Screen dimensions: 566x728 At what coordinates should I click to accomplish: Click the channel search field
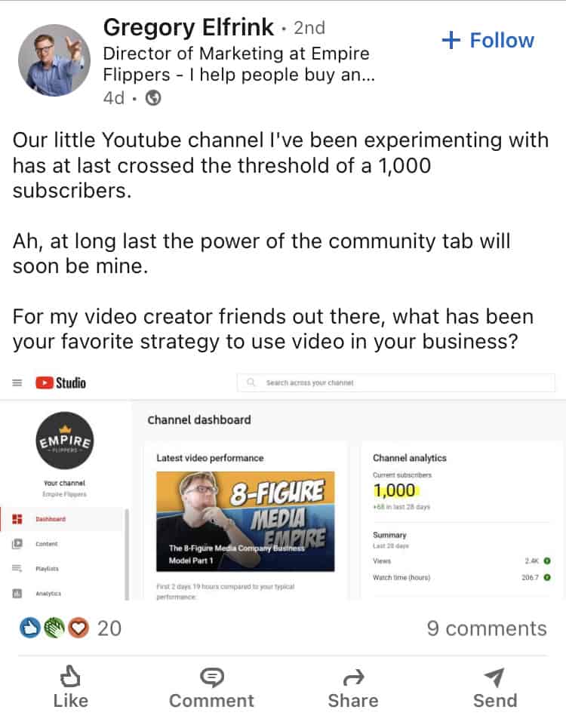pos(396,382)
